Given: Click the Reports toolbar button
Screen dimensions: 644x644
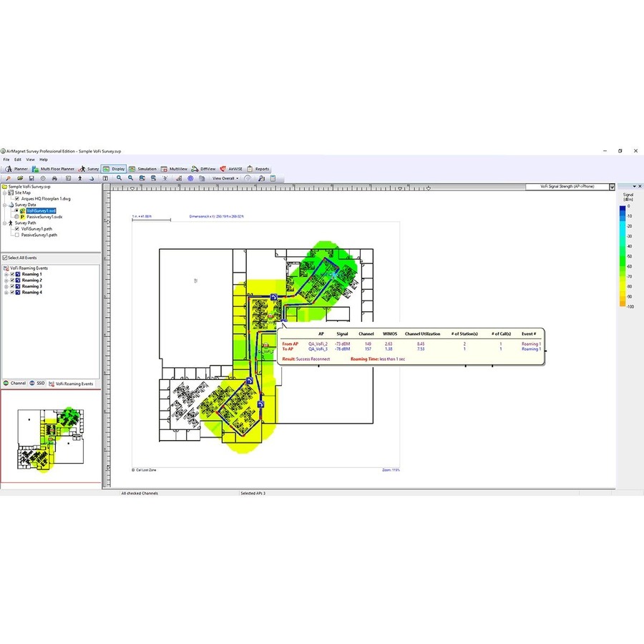Looking at the screenshot, I should tap(258, 169).
